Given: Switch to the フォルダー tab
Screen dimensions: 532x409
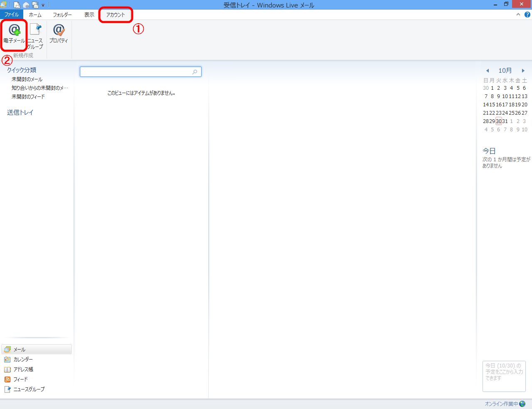Looking at the screenshot, I should click(62, 15).
